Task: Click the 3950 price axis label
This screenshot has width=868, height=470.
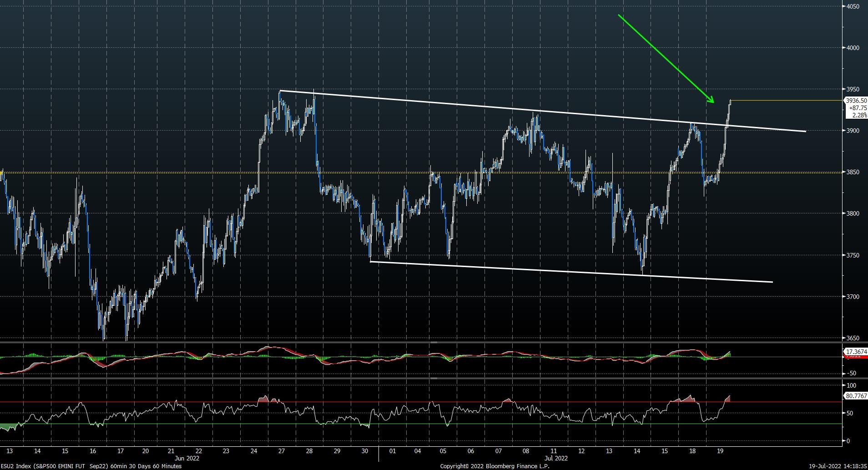Action: pyautogui.click(x=853, y=90)
